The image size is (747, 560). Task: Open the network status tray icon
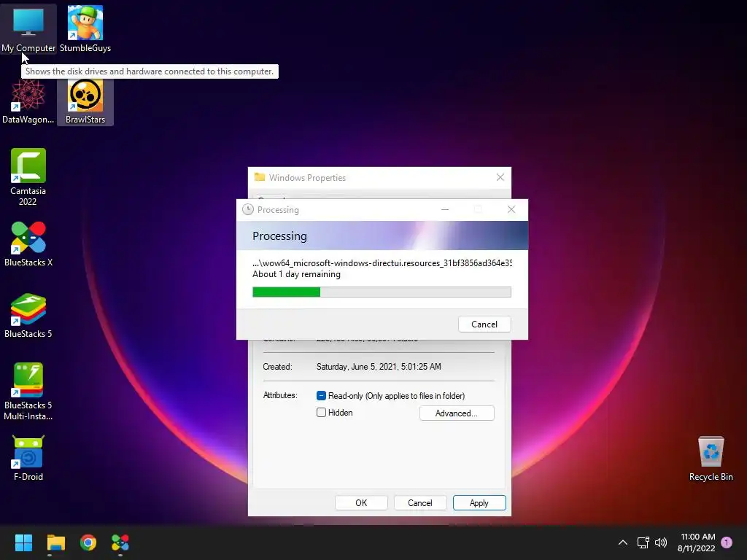pos(643,542)
